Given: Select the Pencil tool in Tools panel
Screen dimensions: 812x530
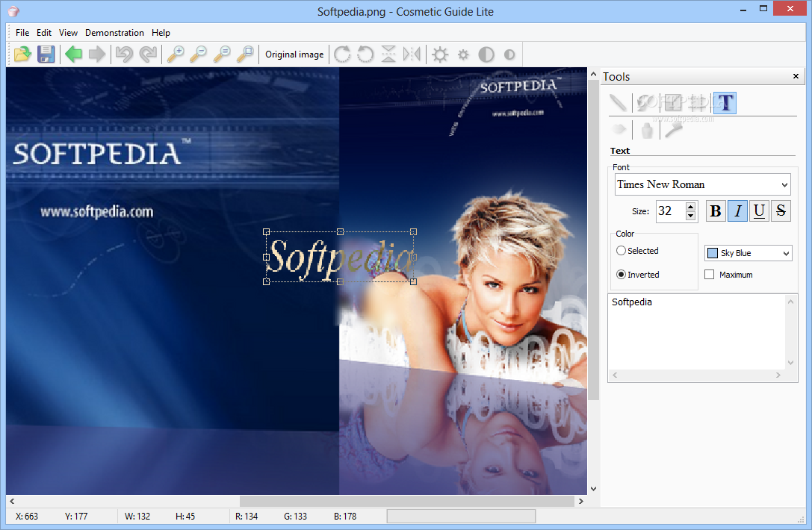Looking at the screenshot, I should coord(619,102).
